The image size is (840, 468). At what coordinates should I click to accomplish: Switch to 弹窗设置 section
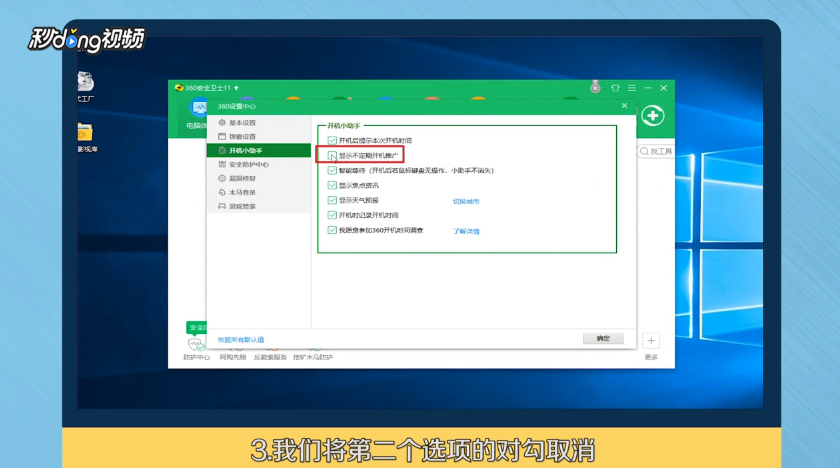[x=259, y=137]
